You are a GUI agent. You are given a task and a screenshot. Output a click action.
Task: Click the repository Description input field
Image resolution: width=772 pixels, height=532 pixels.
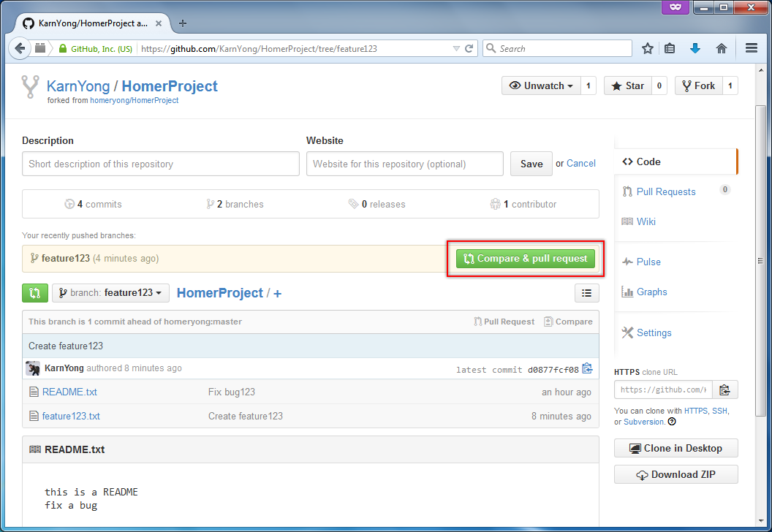click(x=160, y=164)
